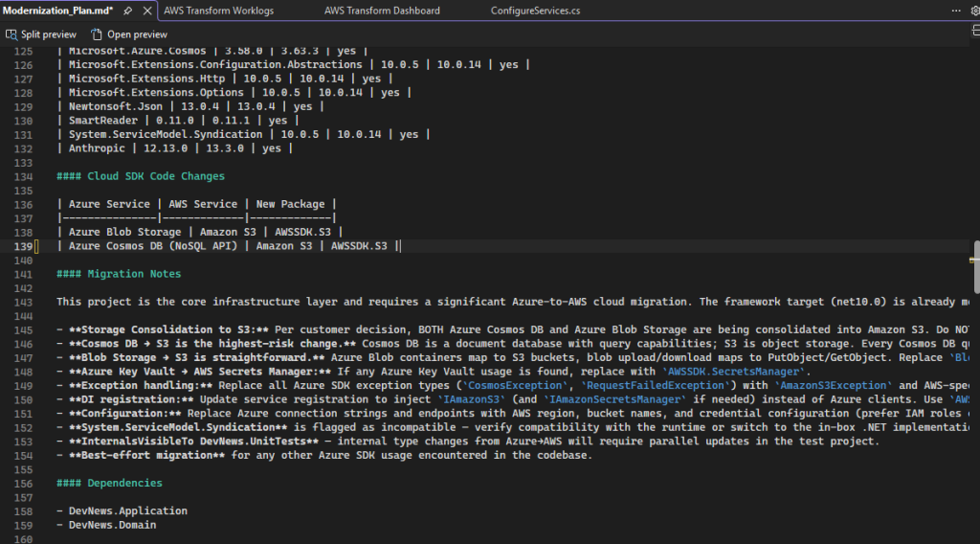Click Microsoft.Extensions.Http package row
980x544 pixels.
[224, 79]
